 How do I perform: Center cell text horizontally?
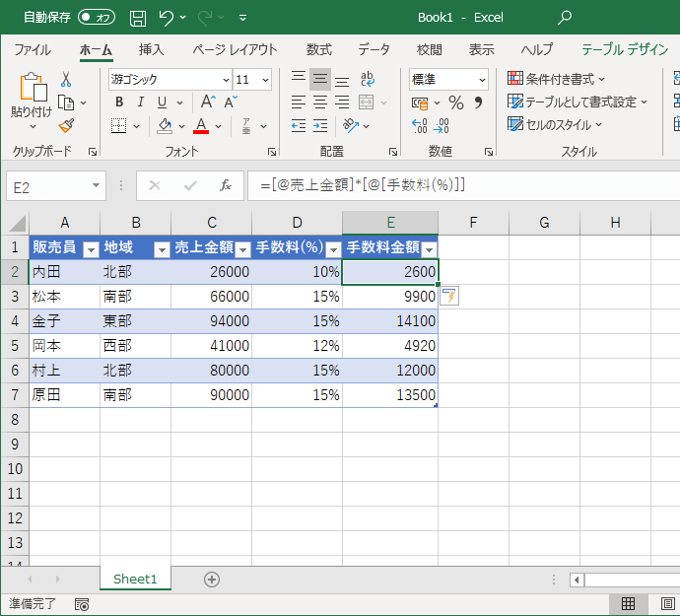pyautogui.click(x=320, y=103)
